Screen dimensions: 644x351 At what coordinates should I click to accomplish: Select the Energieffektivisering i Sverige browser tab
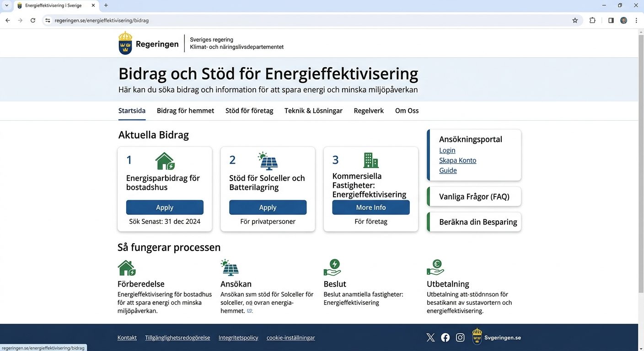(x=56, y=5)
